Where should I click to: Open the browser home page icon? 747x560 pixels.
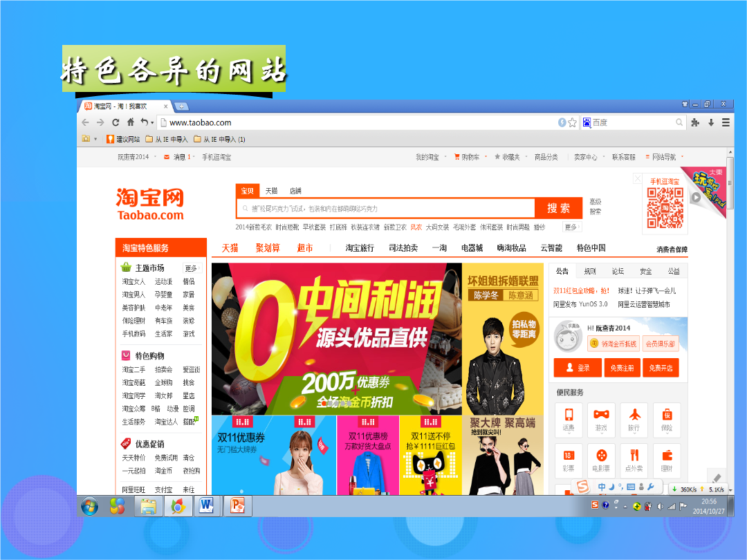click(x=130, y=122)
